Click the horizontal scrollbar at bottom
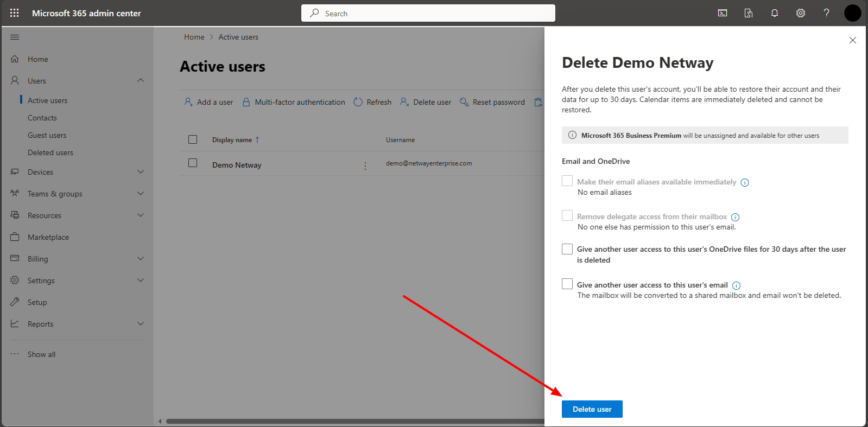Viewport: 868px width, 427px height. point(353,421)
